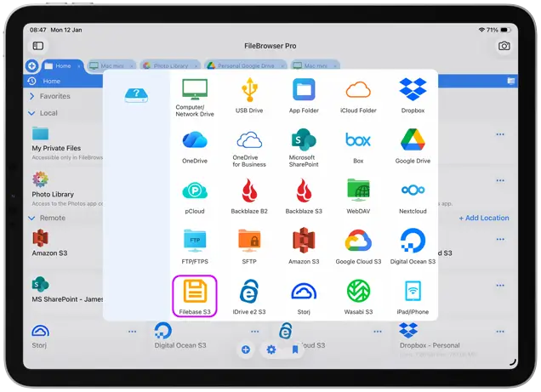The height and width of the screenshot is (392, 541).
Task: Click bookmark icon in bottom toolbar
Action: pos(295,350)
